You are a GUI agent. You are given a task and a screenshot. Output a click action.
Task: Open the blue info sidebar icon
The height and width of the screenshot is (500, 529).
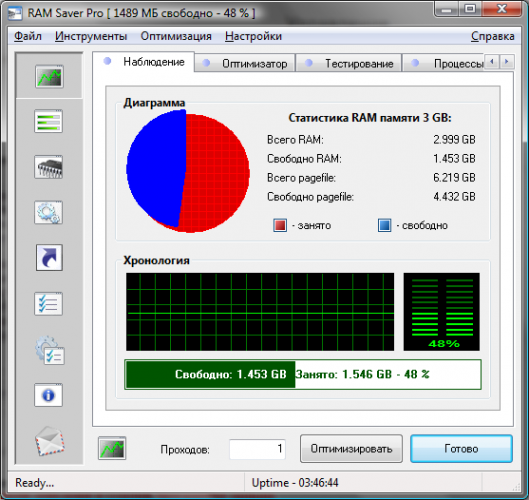pos(49,395)
